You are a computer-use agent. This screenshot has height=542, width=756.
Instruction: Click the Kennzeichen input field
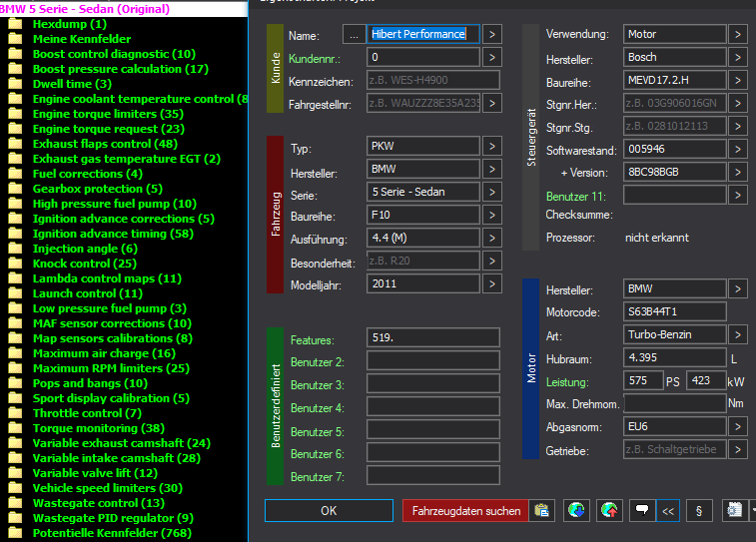[433, 80]
